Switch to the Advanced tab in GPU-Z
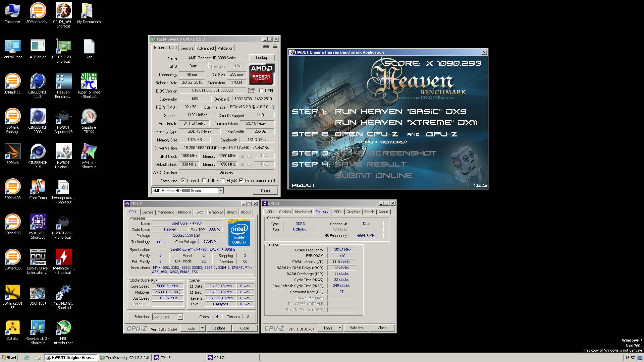Image resolution: width=644 pixels, height=362 pixels. 205,48
